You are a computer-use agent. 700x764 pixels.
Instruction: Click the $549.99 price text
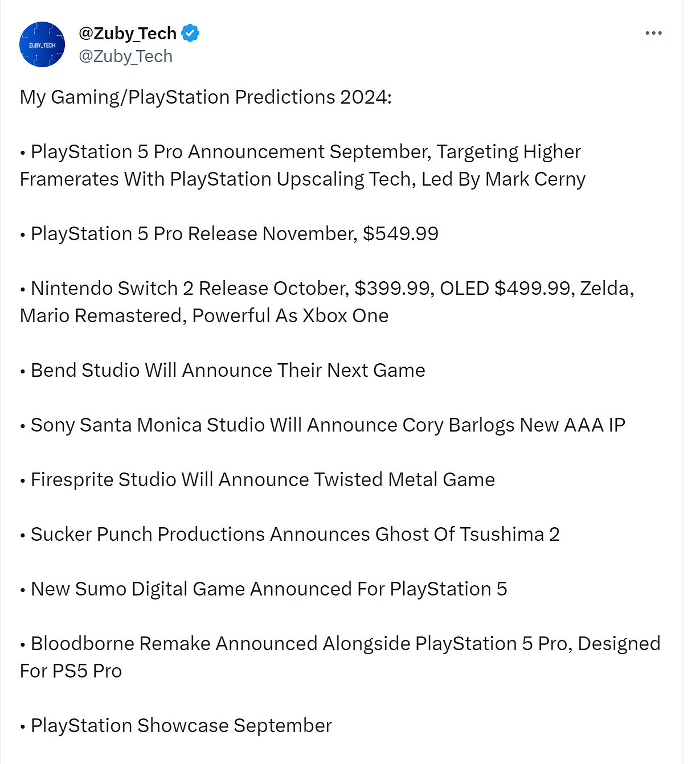point(400,234)
